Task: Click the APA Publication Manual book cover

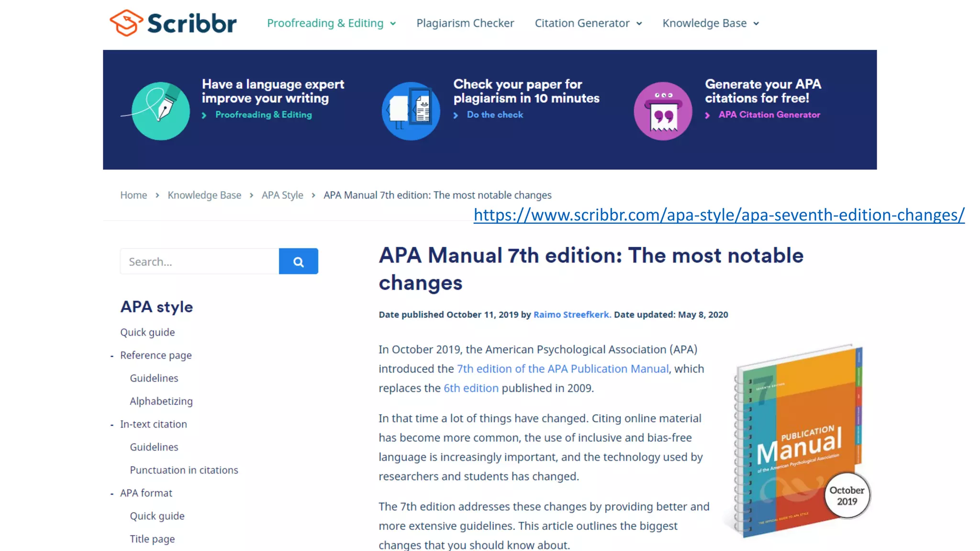Action: [798, 441]
